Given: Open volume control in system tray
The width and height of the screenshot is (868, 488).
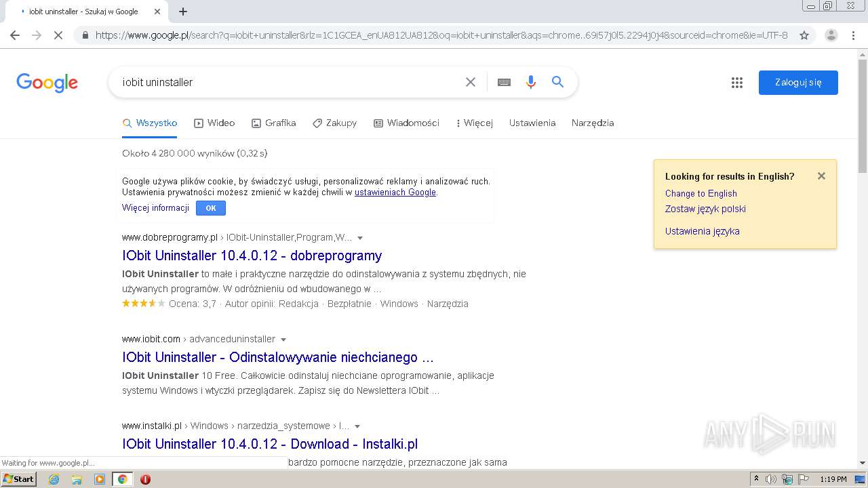Looking at the screenshot, I should (771, 479).
